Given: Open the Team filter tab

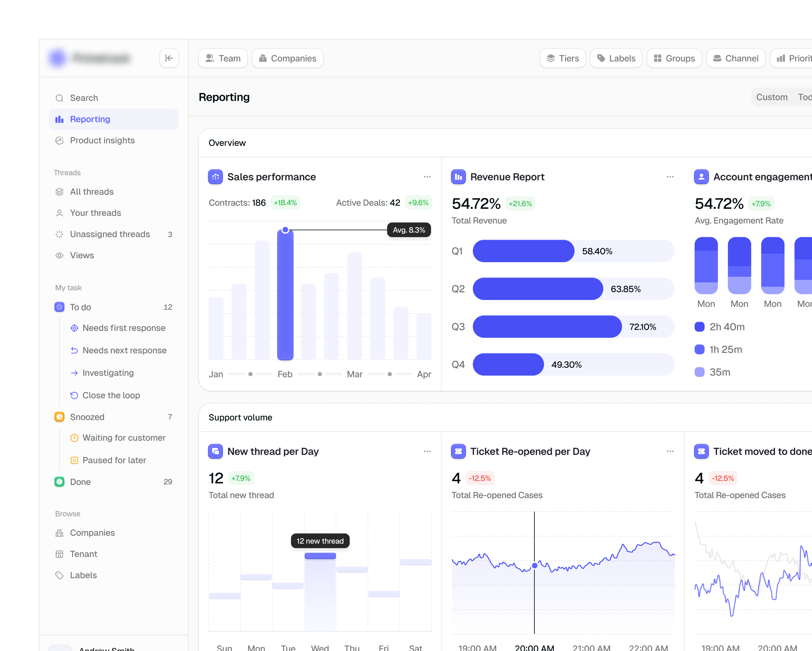Looking at the screenshot, I should [223, 58].
